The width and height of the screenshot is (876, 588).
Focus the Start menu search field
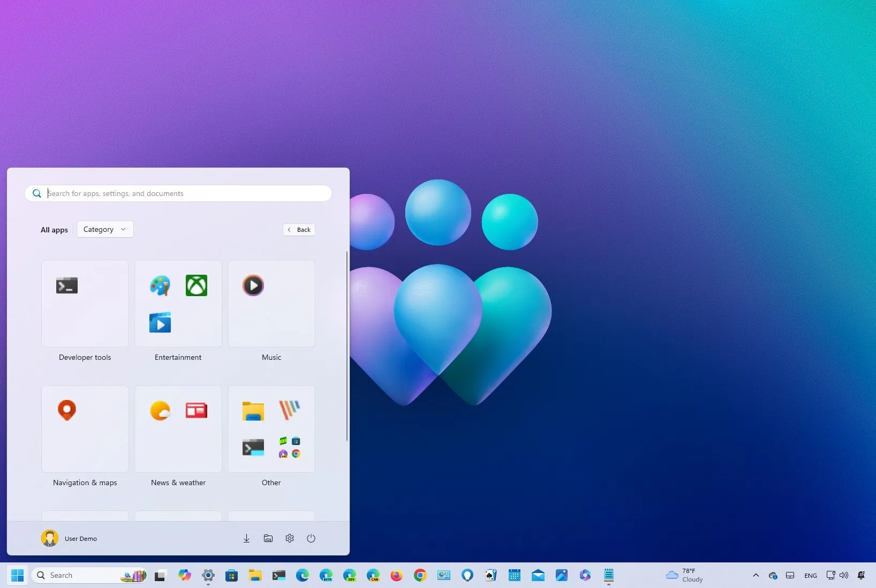pos(178,193)
